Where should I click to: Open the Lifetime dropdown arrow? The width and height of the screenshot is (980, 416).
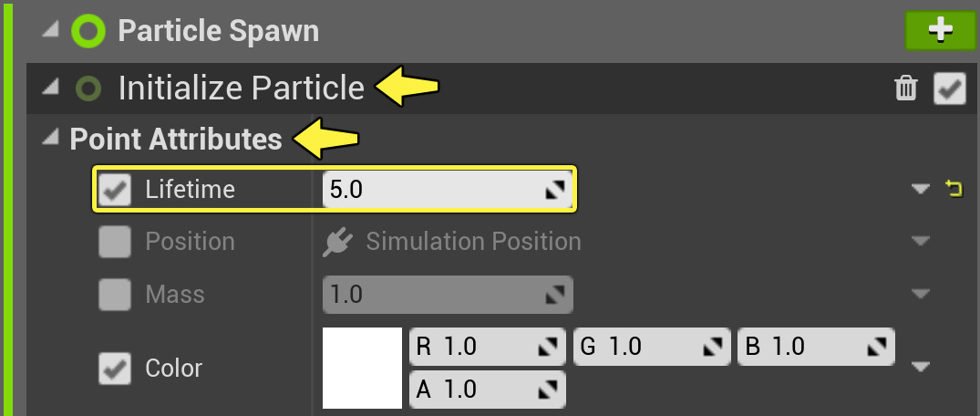(920, 189)
